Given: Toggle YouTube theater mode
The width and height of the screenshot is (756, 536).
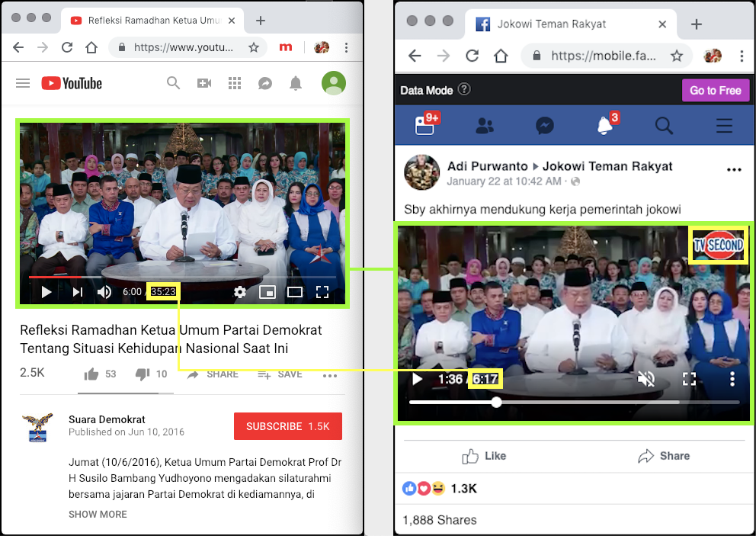Looking at the screenshot, I should (294, 291).
